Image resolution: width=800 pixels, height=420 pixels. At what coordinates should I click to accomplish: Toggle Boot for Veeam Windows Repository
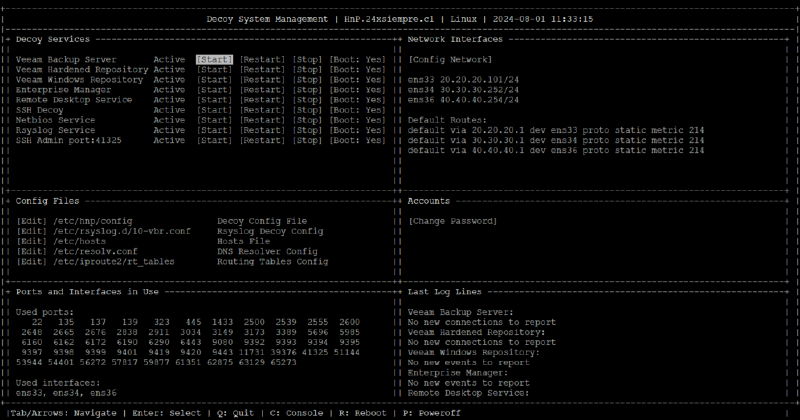pos(357,80)
